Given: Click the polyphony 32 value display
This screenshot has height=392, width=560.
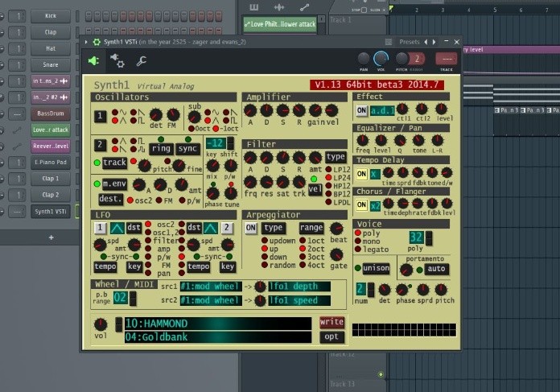Looking at the screenshot, I should coord(417,237).
